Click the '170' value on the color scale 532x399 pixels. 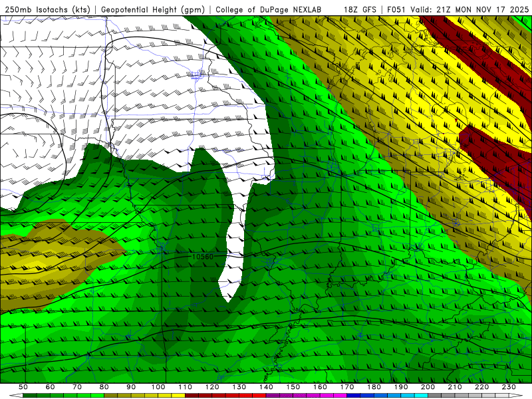click(x=347, y=387)
